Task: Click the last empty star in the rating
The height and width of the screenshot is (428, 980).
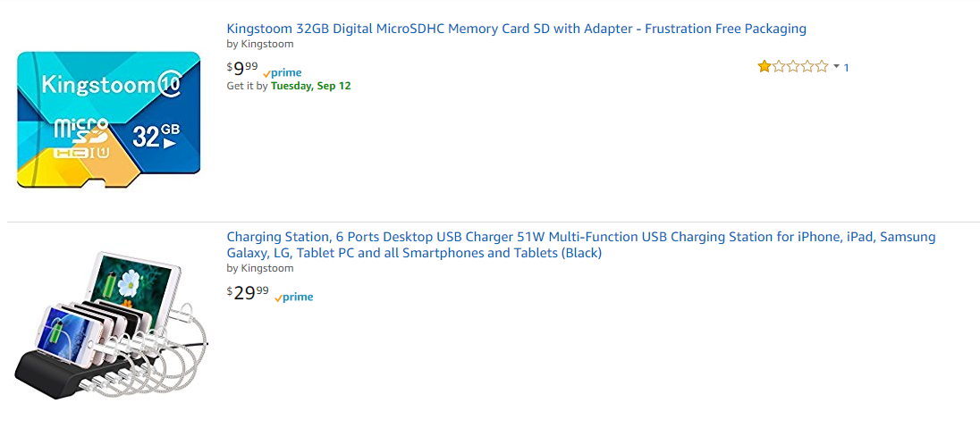Action: (822, 66)
